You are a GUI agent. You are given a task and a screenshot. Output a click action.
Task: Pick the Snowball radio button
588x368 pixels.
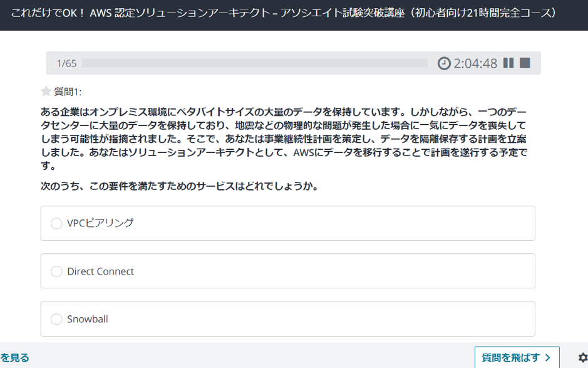56,319
